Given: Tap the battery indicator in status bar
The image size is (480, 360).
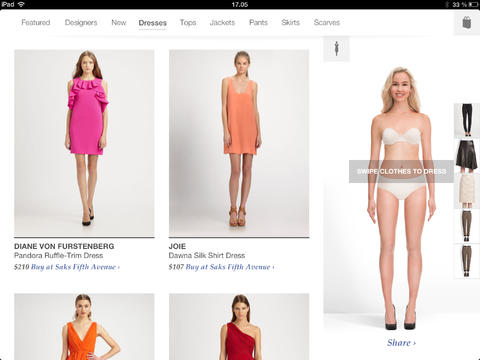Looking at the screenshot, I should point(473,4).
